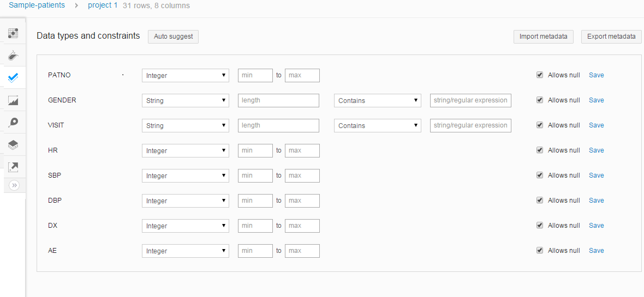This screenshot has width=644, height=297.
Task: Open the data type dropdown for PATNO
Action: point(186,75)
